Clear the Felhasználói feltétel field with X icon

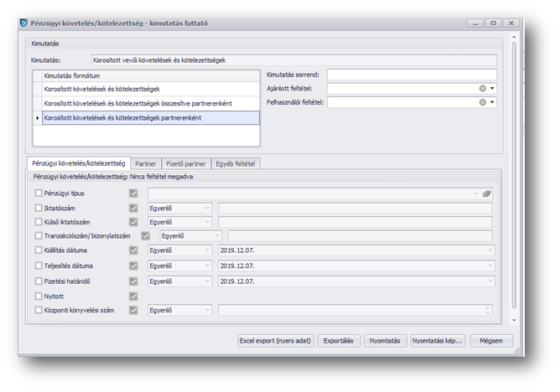tap(483, 102)
